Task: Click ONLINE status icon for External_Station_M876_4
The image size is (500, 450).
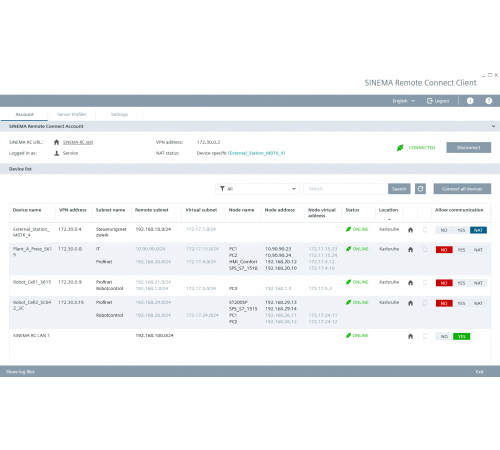Action: pyautogui.click(x=348, y=229)
